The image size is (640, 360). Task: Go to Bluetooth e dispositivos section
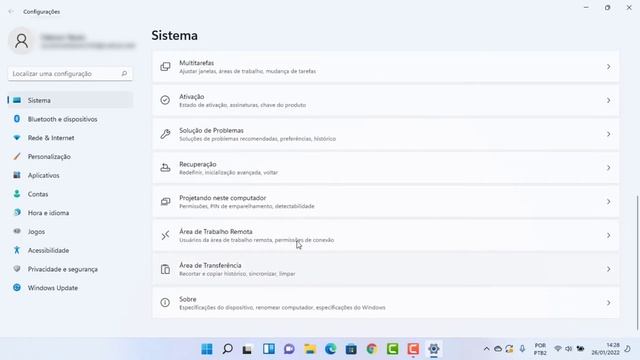pos(70,119)
